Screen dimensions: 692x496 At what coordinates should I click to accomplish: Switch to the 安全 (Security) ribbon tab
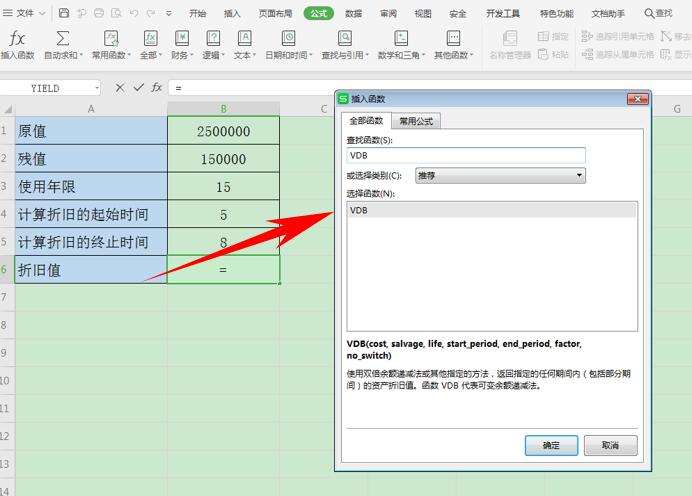[x=458, y=13]
